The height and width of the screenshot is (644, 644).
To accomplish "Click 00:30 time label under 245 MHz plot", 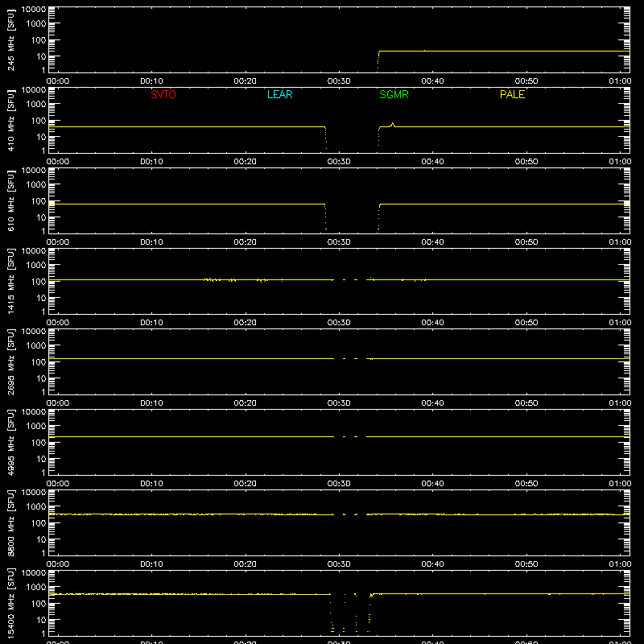I will (339, 81).
